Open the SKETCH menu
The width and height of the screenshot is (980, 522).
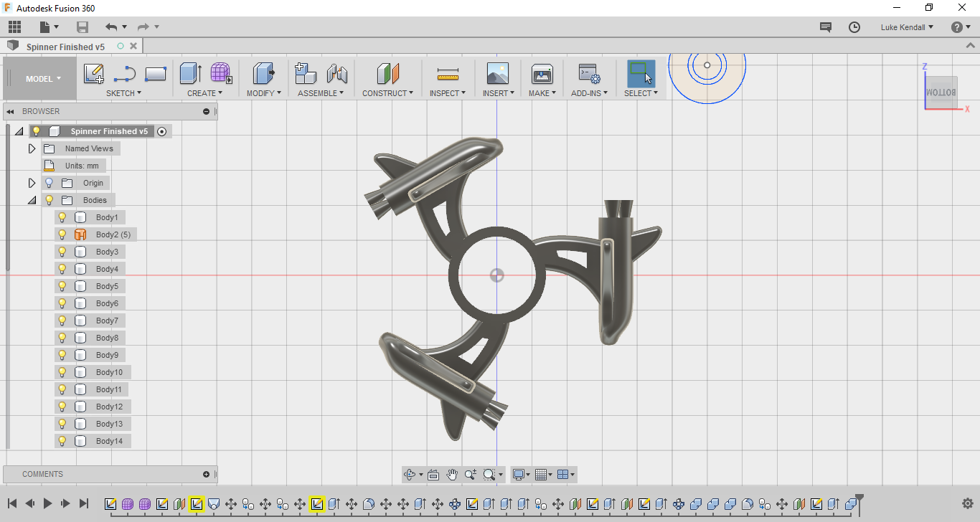point(123,93)
